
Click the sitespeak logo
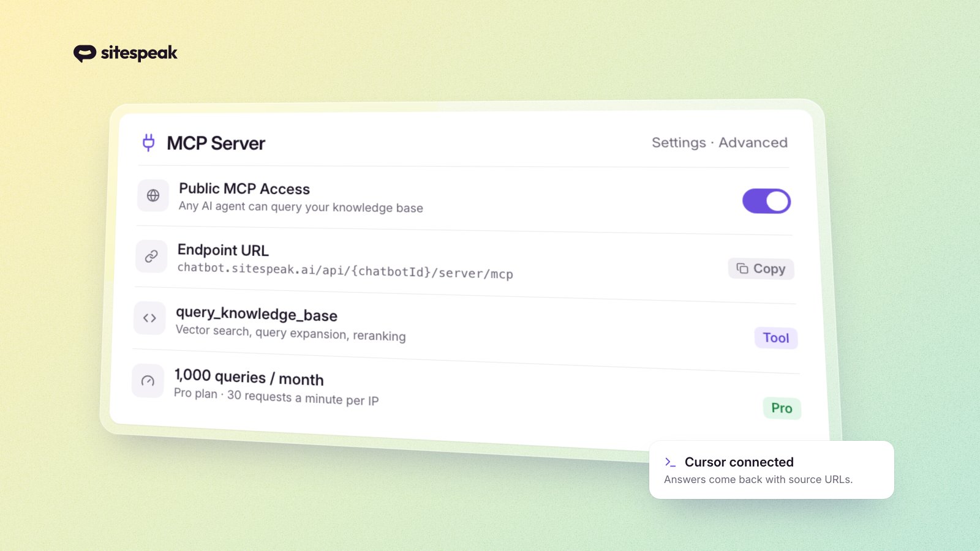[x=126, y=53]
